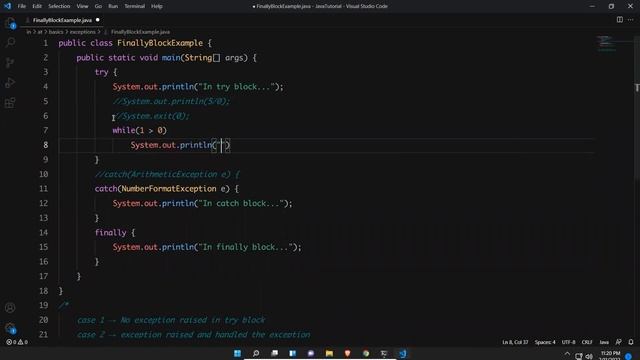Open the Help menu

tap(157, 6)
